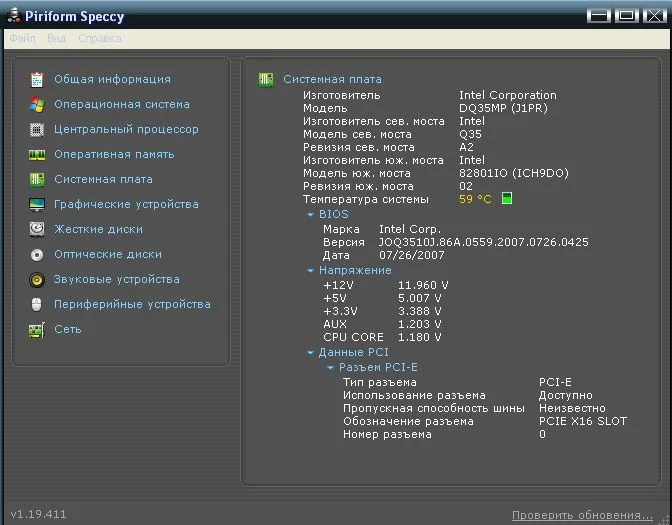The width and height of the screenshot is (672, 525).
Task: Click the Доступно slot usage value
Action: 566,395
